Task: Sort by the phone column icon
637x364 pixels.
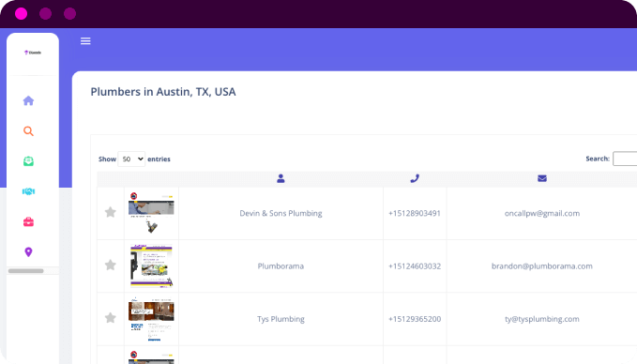Action: 415,178
